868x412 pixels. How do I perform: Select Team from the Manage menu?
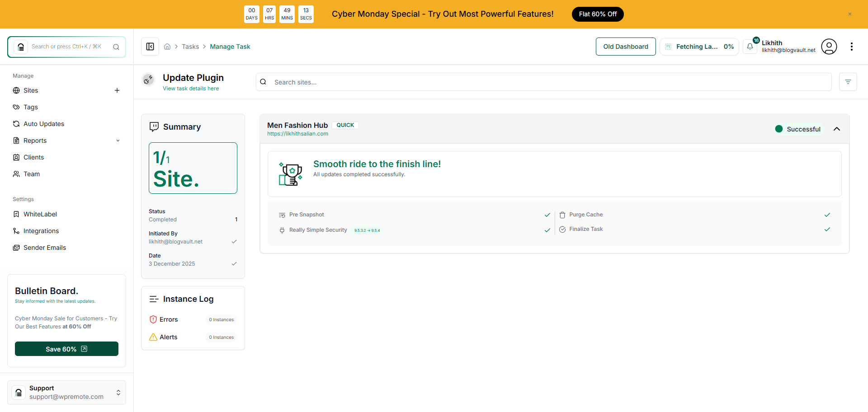[31, 174]
